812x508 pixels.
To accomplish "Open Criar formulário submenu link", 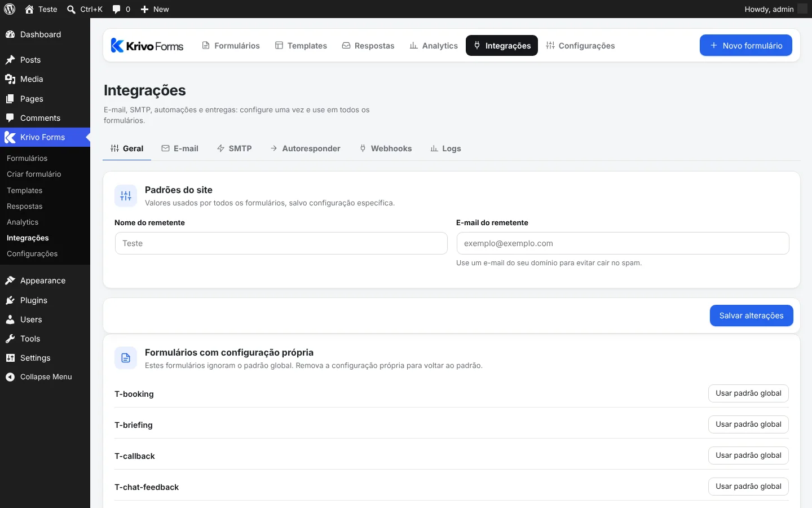I will point(45,174).
